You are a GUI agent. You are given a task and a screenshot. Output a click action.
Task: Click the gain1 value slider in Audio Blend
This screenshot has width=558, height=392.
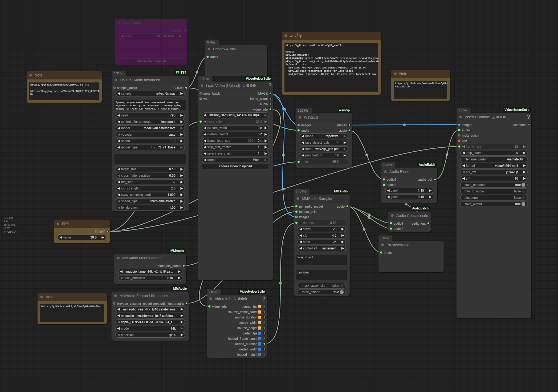tap(409, 191)
